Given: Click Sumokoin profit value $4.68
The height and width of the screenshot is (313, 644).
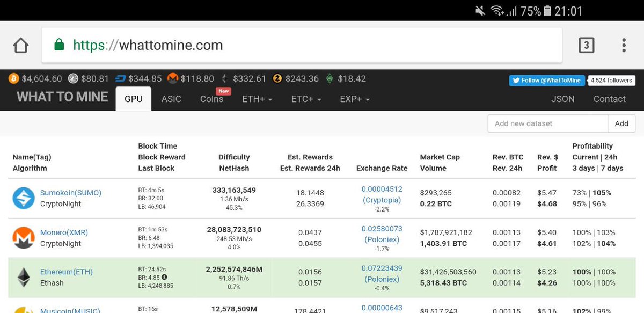Looking at the screenshot, I should click(x=547, y=204).
